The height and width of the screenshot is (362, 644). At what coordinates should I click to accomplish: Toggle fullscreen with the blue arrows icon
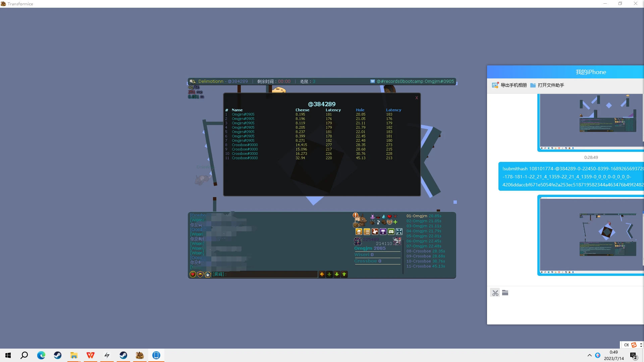399,232
